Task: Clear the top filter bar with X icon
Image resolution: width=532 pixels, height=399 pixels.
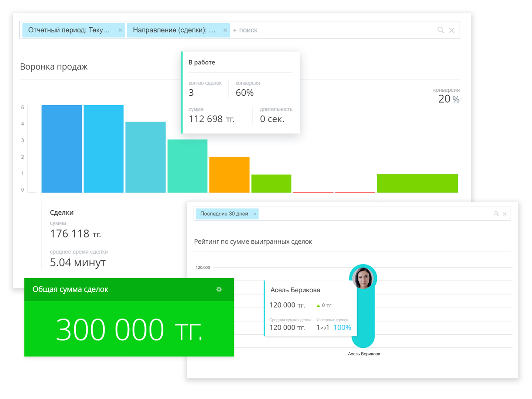Action: tap(451, 30)
